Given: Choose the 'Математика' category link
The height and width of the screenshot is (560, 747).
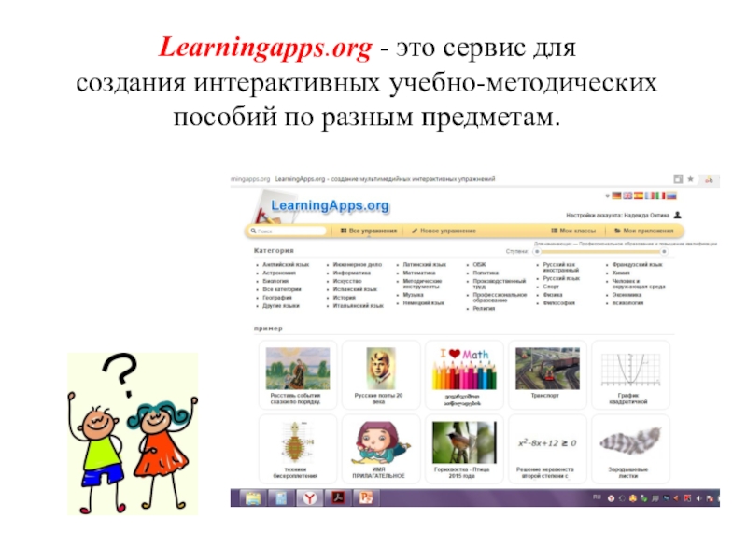Looking at the screenshot, I should [419, 273].
